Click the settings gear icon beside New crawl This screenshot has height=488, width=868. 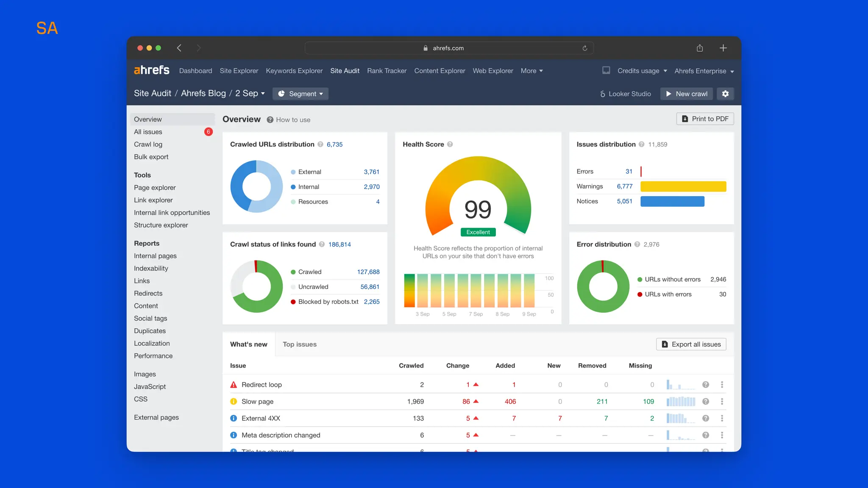(725, 94)
